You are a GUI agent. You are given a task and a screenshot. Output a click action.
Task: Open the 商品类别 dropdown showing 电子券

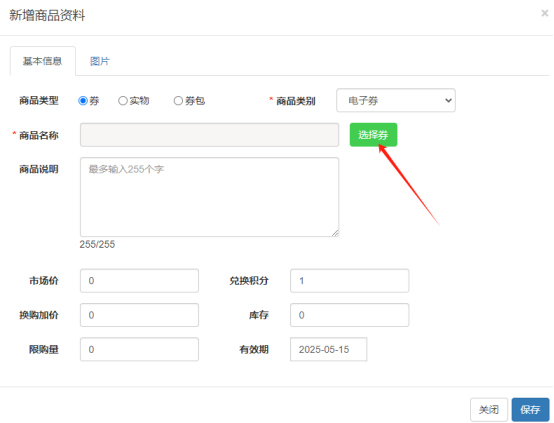[x=396, y=100]
